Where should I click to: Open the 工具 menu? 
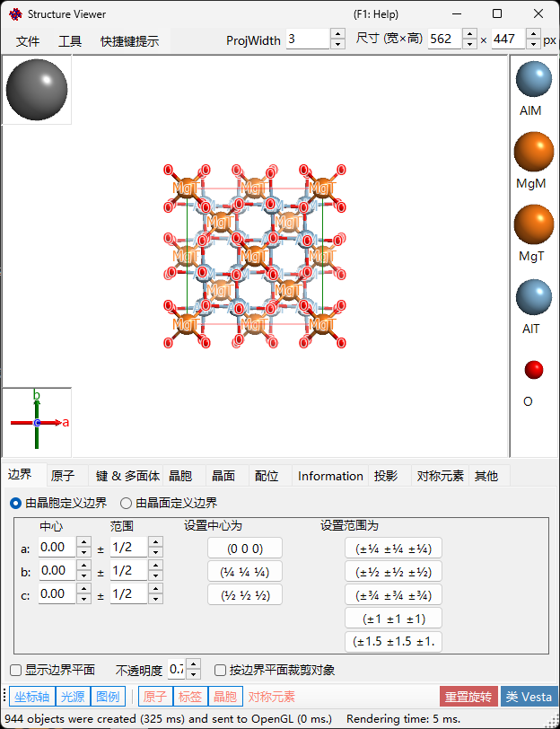(x=70, y=41)
